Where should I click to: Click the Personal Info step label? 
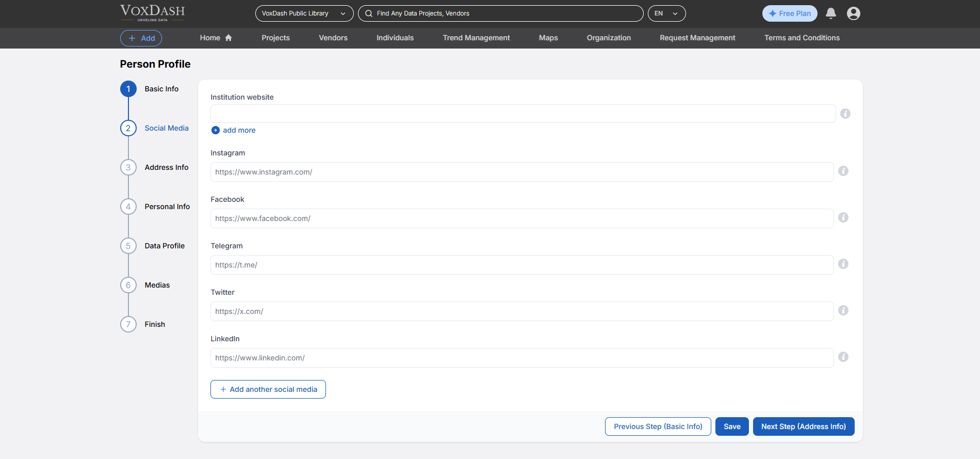coord(167,207)
